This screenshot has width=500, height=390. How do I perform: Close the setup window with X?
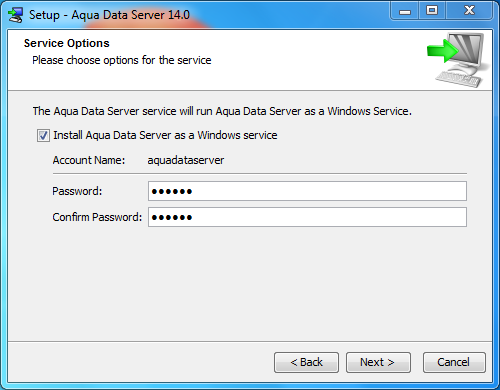click(469, 11)
